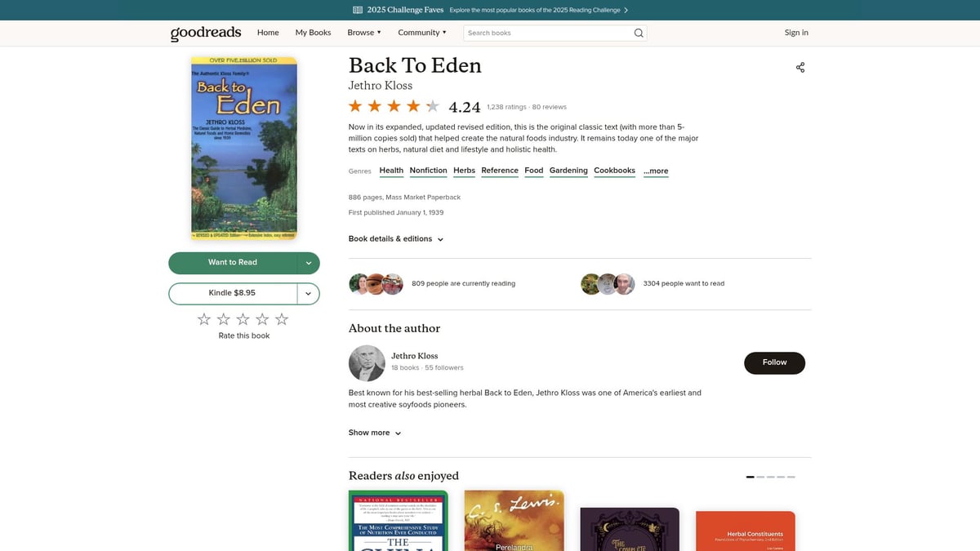Expand Book details & editions
The width and height of the screenshot is (980, 551).
pos(396,238)
